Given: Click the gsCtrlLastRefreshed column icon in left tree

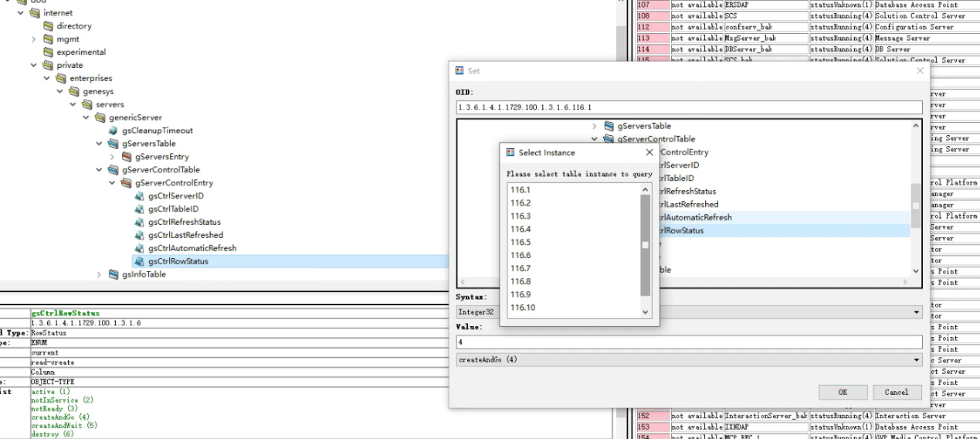Looking at the screenshot, I should [x=140, y=235].
